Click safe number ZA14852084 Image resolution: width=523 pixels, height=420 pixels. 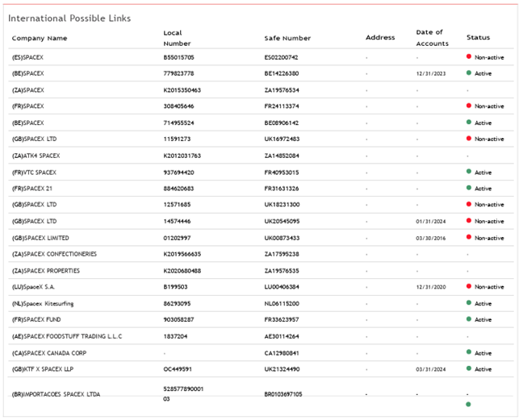282,156
